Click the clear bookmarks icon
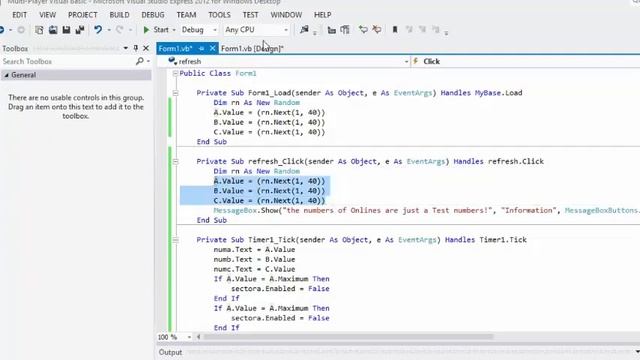The height and width of the screenshot is (360, 640). point(436,29)
